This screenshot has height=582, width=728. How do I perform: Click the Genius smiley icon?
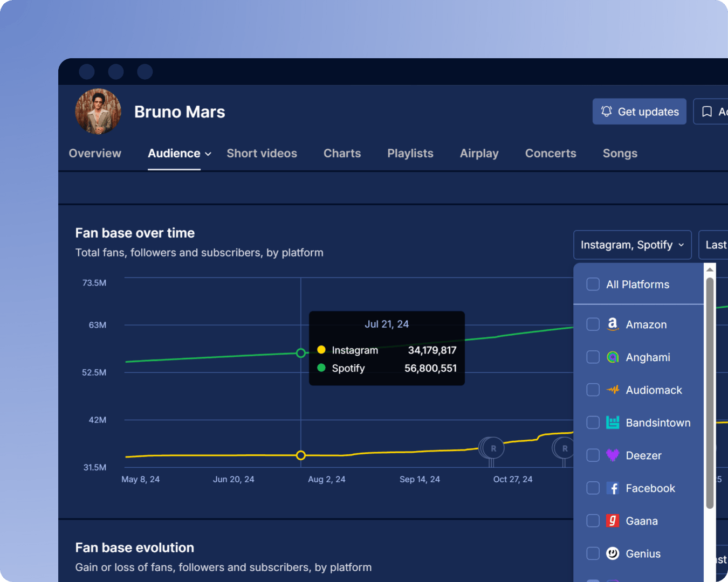point(613,553)
